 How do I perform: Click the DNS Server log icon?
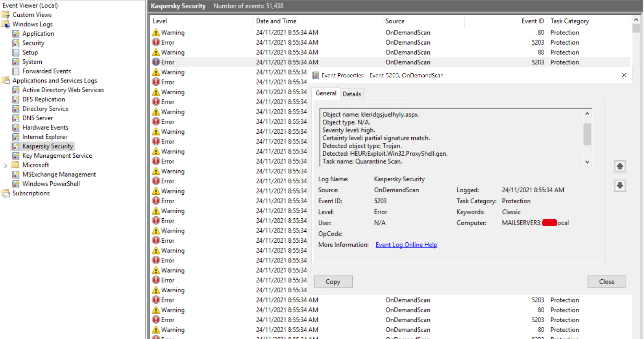pyautogui.click(x=16, y=118)
